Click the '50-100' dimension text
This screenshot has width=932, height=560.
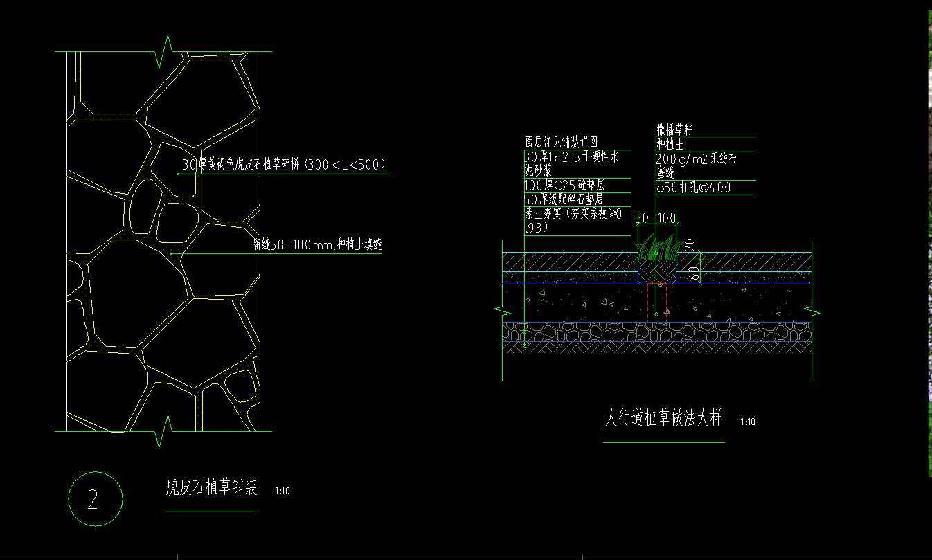click(655, 218)
